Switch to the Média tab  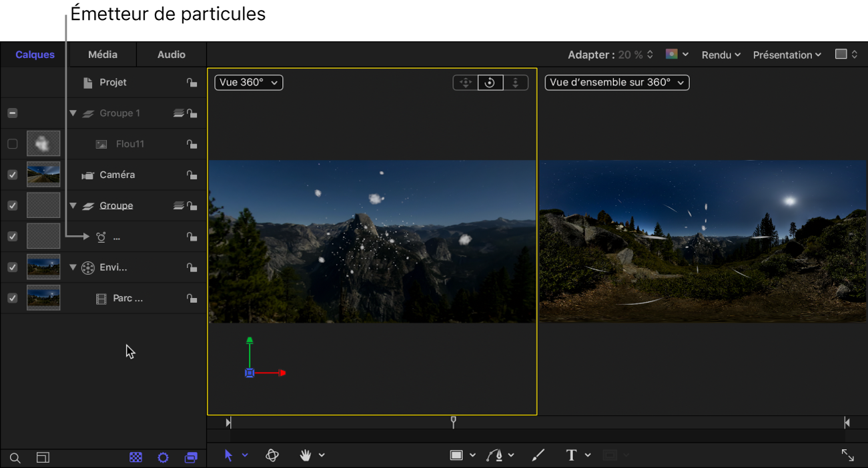103,55
